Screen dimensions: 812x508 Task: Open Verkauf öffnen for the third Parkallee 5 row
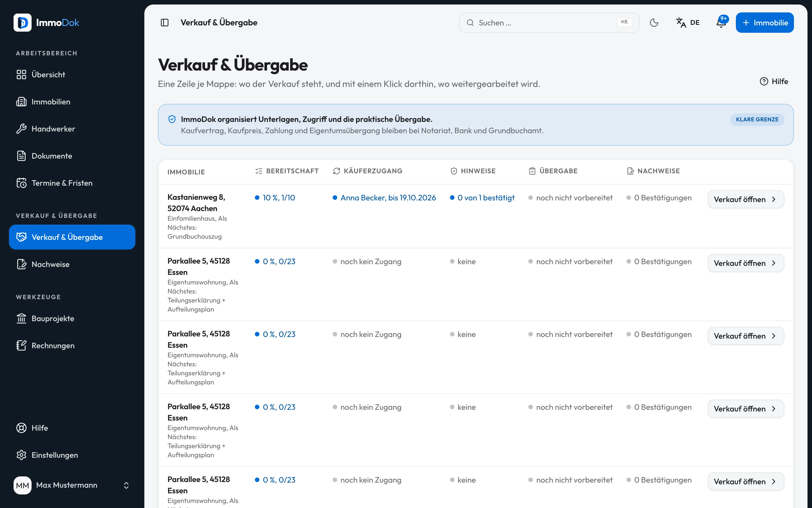pyautogui.click(x=745, y=409)
